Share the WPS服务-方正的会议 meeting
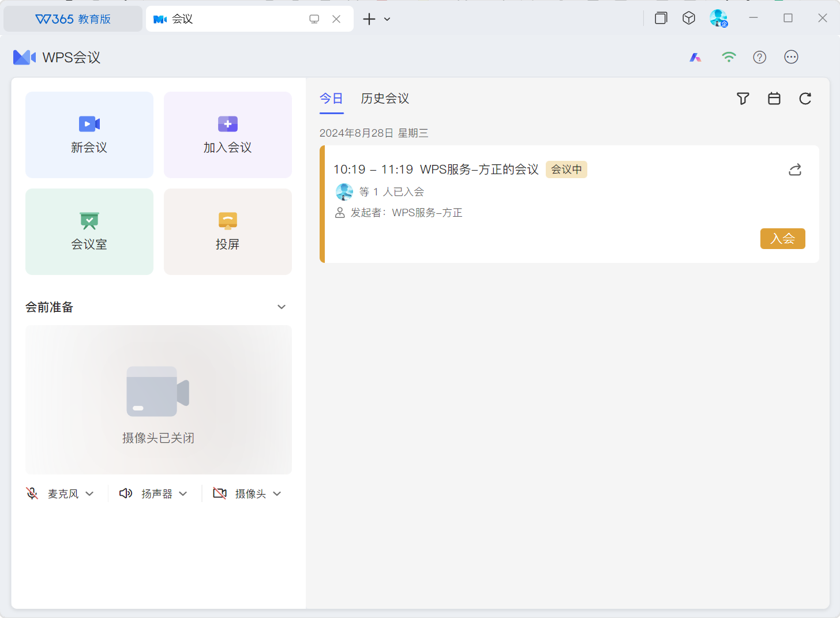The image size is (840, 618). point(795,169)
